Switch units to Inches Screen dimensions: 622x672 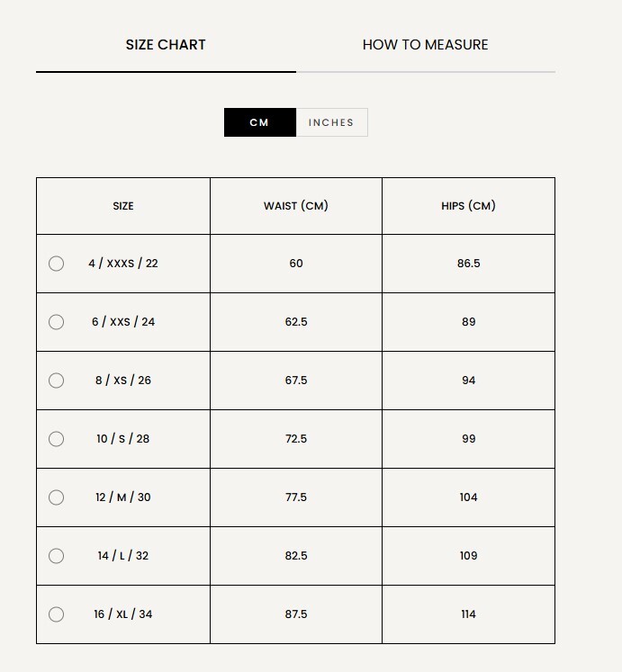(331, 122)
